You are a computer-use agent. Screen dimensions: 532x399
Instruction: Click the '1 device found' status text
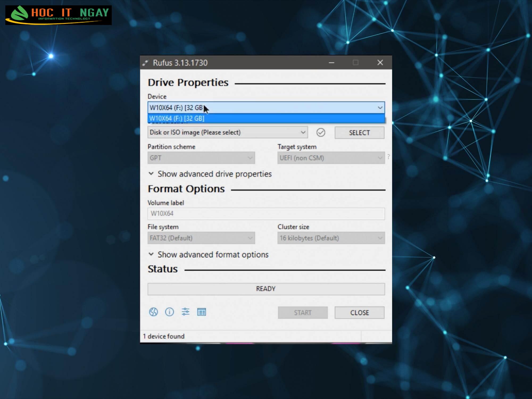[x=164, y=336]
